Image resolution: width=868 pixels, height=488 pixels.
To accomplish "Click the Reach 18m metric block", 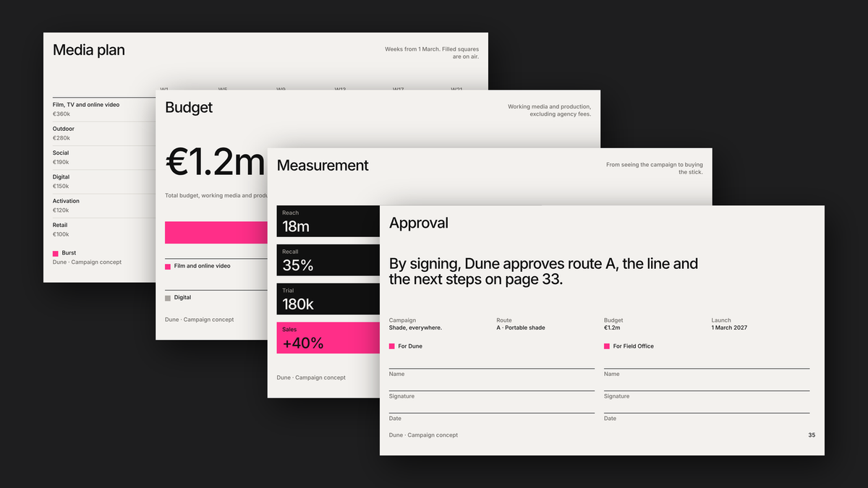I will pyautogui.click(x=328, y=221).
